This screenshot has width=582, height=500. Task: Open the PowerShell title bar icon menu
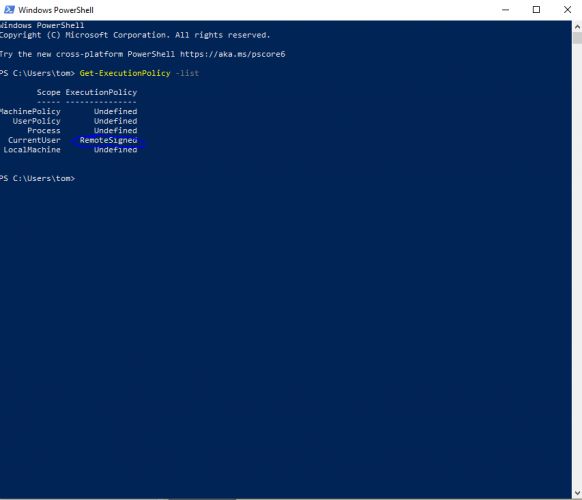point(9,10)
